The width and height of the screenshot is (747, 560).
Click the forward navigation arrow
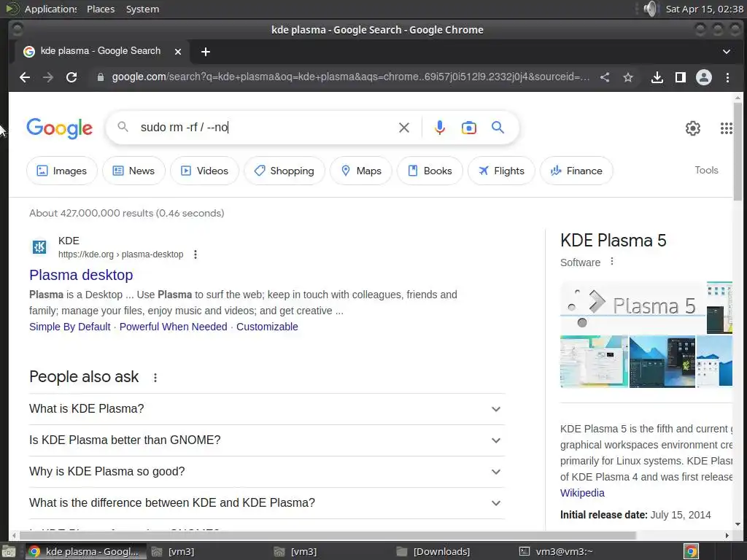click(48, 77)
